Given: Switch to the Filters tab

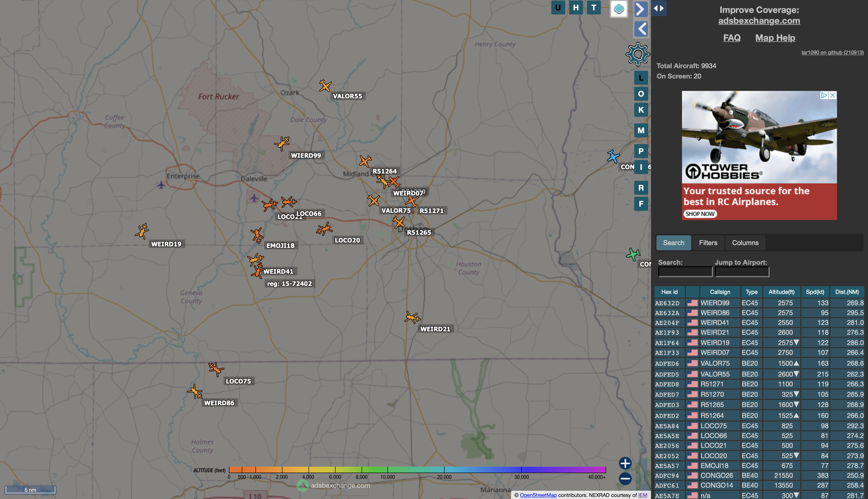Looking at the screenshot, I should click(x=708, y=243).
